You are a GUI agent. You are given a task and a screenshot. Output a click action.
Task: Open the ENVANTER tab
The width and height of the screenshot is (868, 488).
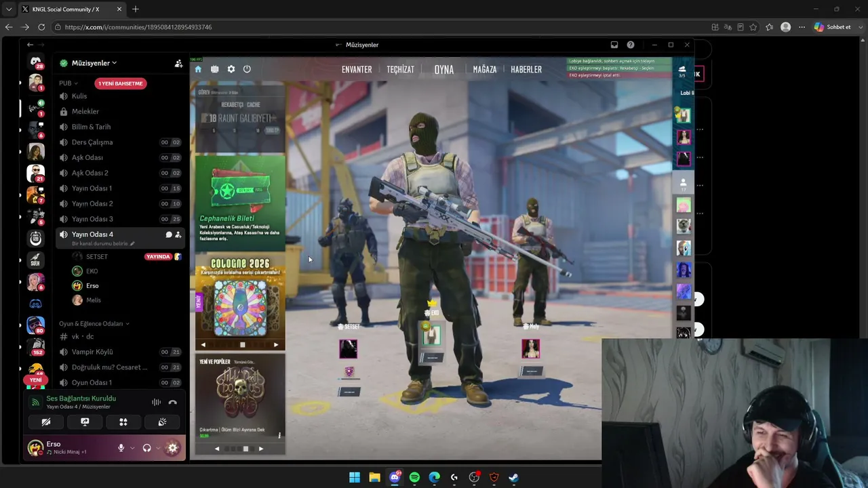click(357, 70)
